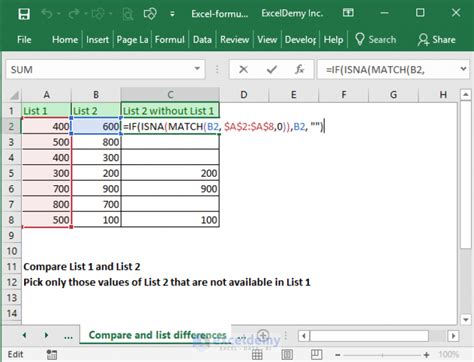474x362 pixels.
Task: Switch to Page Layout view icon
Action: click(x=287, y=355)
